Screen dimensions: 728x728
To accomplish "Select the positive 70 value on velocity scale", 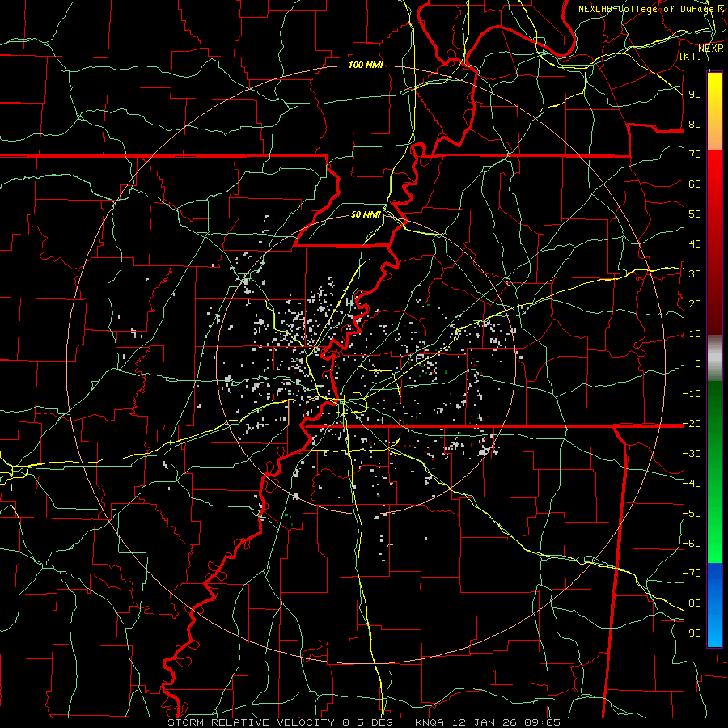I will (x=695, y=154).
